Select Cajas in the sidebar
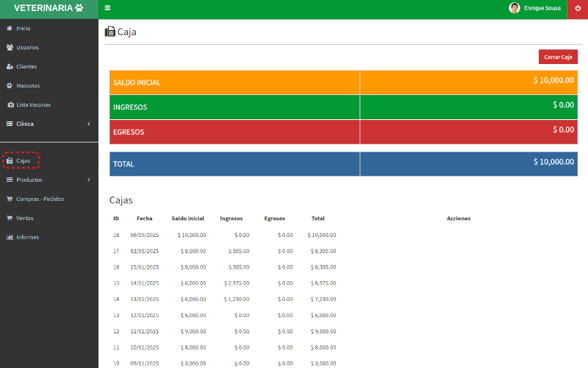This screenshot has height=368, width=588. pos(23,160)
